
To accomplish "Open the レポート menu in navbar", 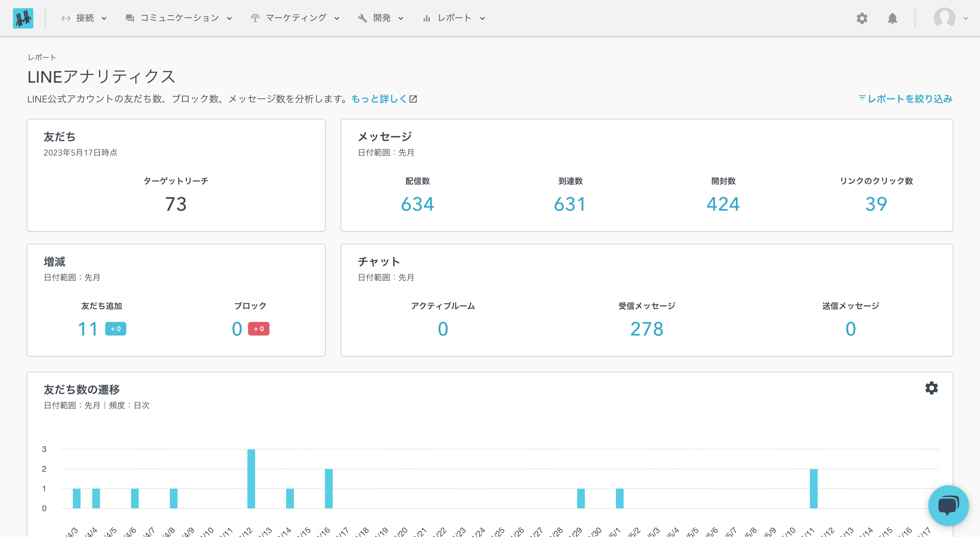I will [454, 18].
